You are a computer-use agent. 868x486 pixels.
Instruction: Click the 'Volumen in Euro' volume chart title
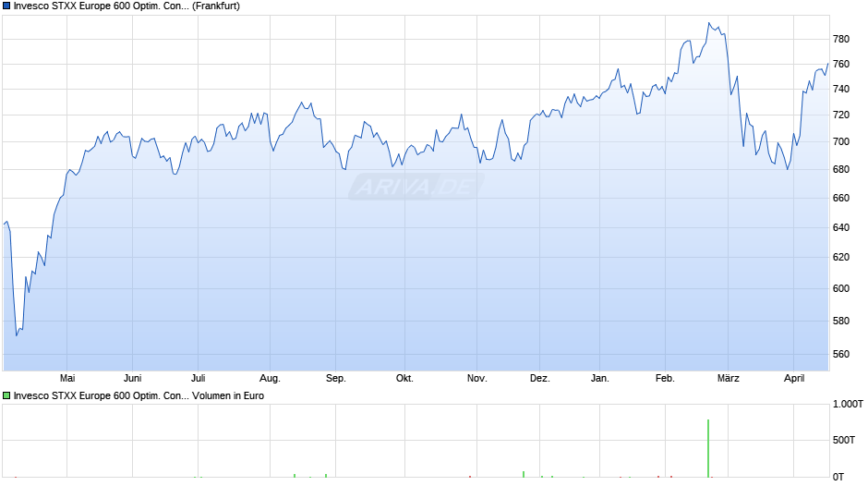coord(228,395)
